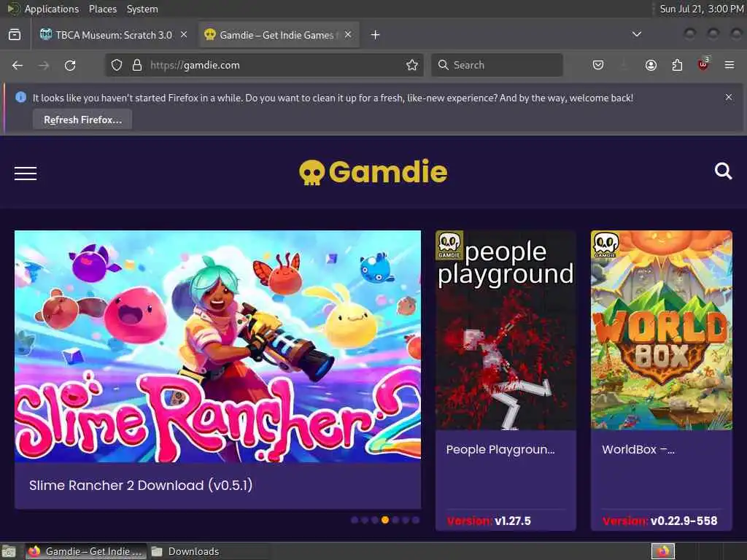Dismiss the Firefox refresh notification bar
This screenshot has height=560, width=747.
[729, 97]
